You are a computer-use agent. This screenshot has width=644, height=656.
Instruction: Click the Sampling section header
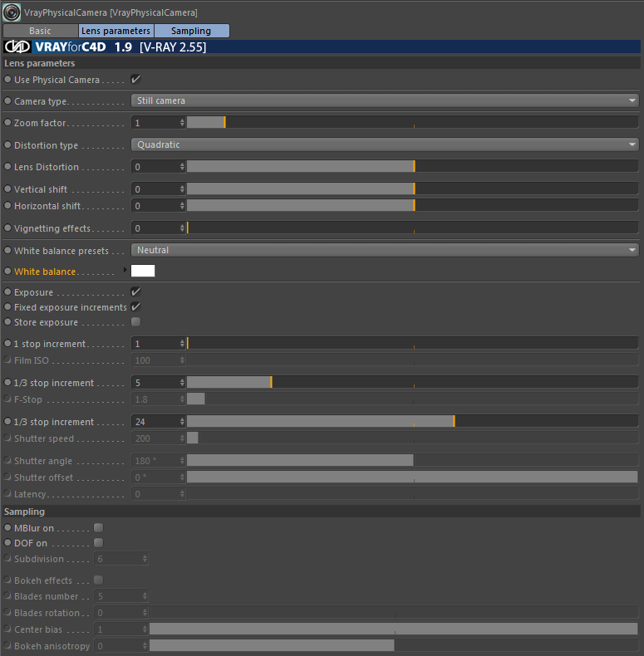point(321,512)
